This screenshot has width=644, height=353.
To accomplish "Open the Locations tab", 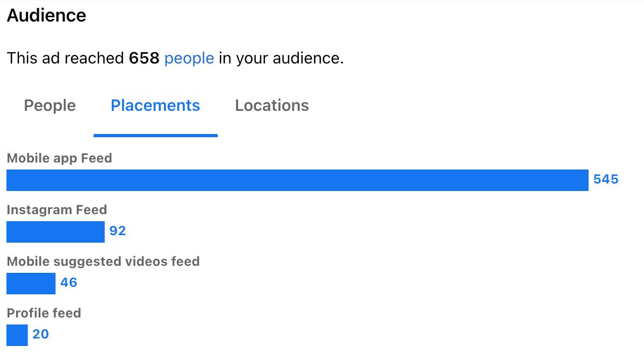I will 271,105.
